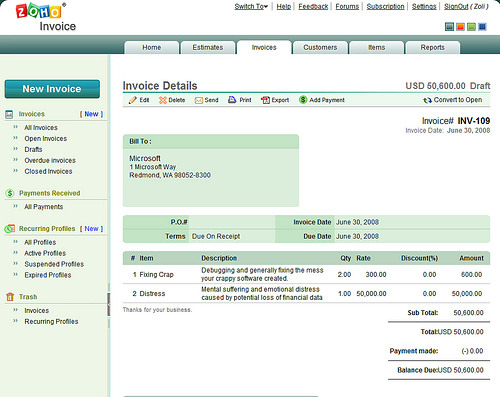Screen dimensions: 500x397
Task: Open All Invoices in sidebar
Action: 41,128
